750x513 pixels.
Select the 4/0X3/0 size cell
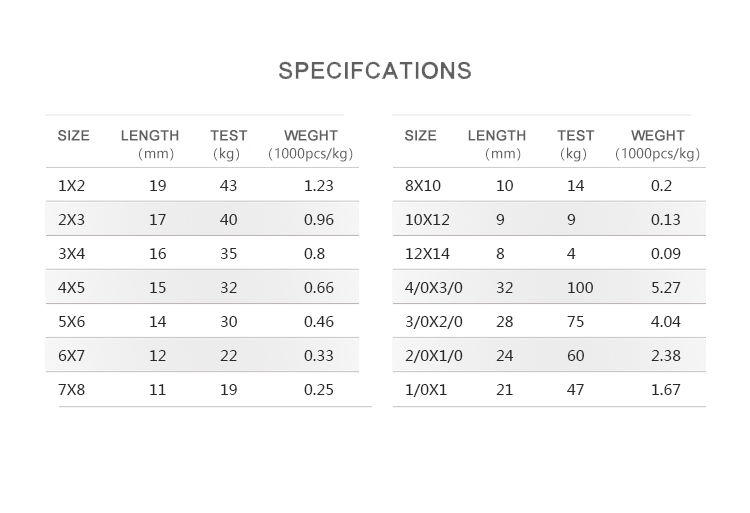[x=434, y=287]
